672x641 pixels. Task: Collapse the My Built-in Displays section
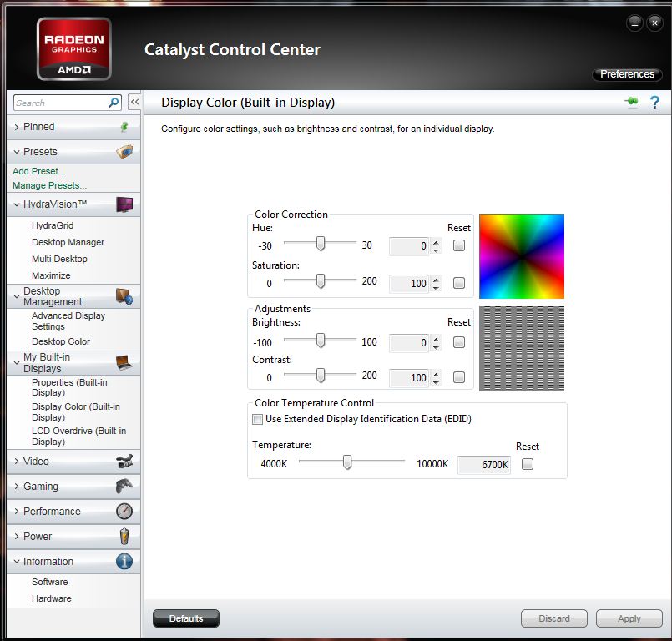[x=17, y=362]
